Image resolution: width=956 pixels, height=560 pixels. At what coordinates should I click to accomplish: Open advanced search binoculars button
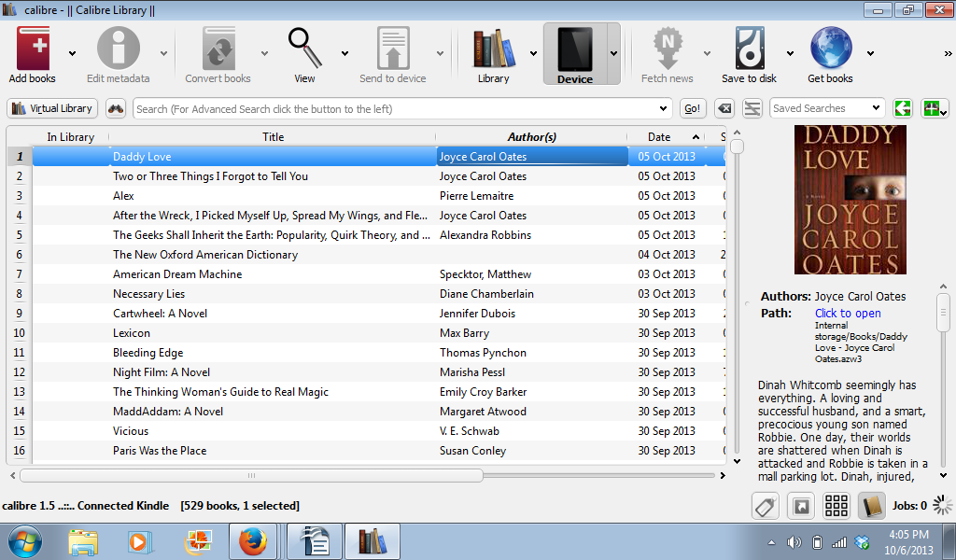115,108
